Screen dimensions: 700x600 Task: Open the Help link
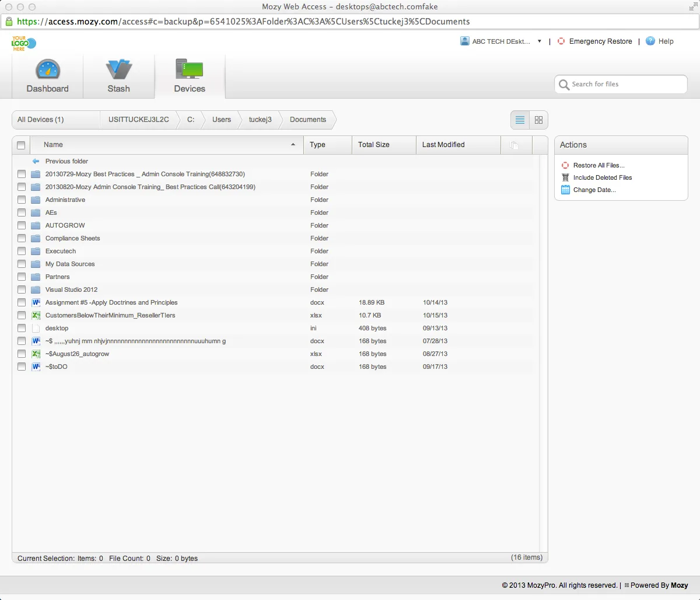coord(666,41)
